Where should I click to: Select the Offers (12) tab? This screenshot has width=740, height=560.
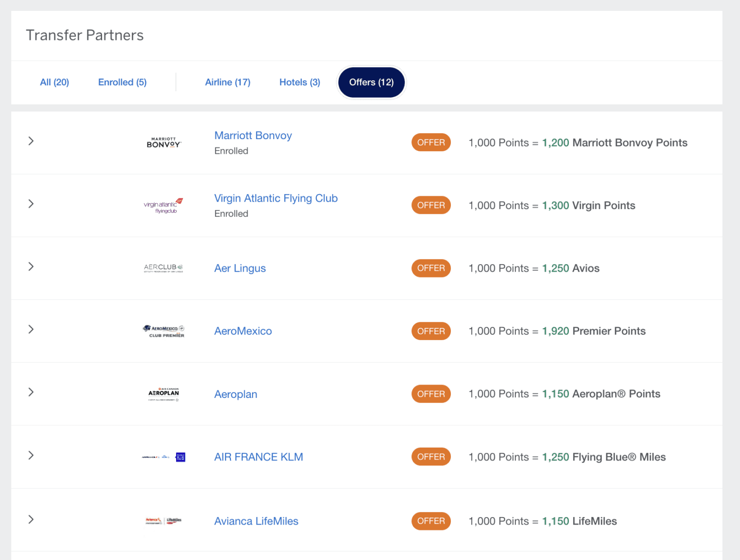coord(371,82)
